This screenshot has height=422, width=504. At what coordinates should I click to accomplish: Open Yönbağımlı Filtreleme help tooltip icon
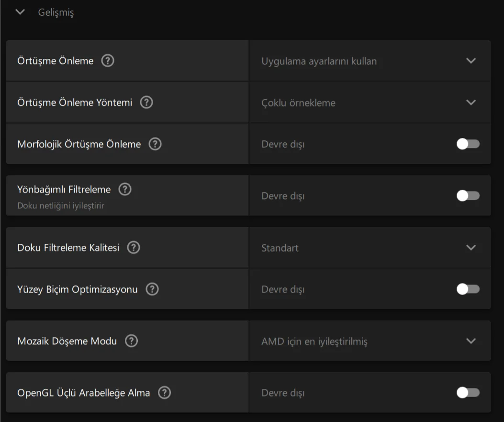coord(125,189)
